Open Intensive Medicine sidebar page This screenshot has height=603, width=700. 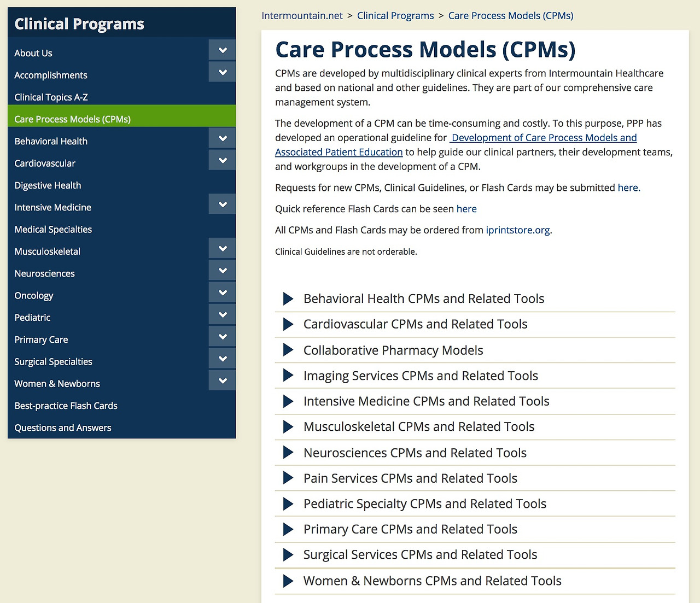[x=53, y=207]
